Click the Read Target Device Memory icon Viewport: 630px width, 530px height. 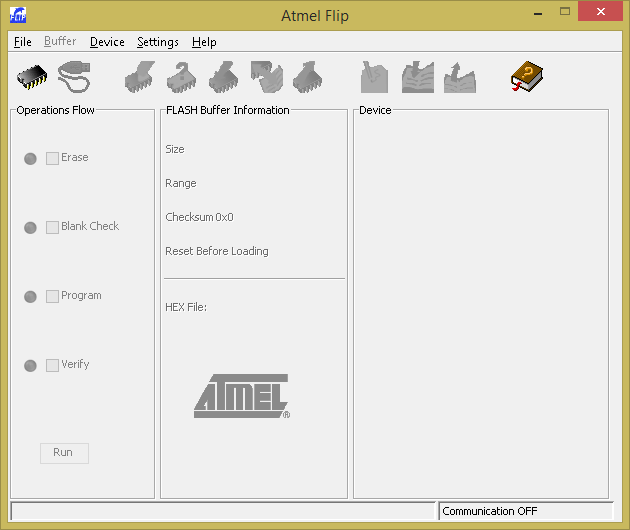pyautogui.click(x=303, y=76)
